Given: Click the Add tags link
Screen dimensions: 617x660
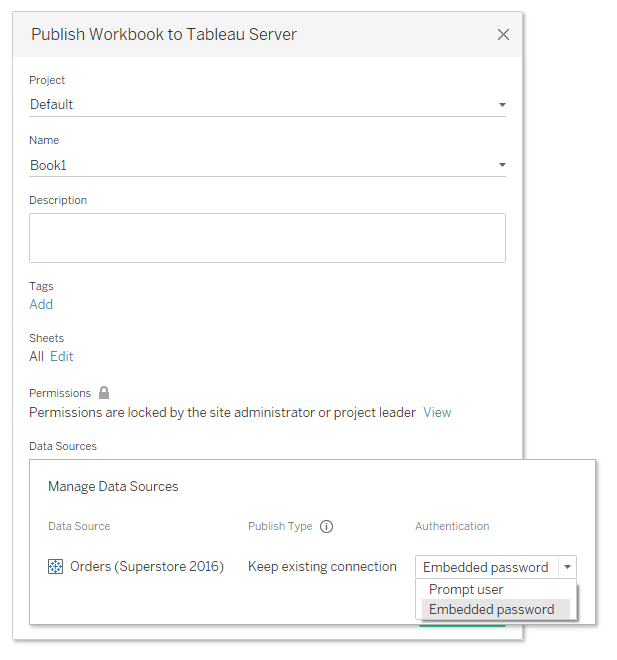Looking at the screenshot, I should pos(41,304).
